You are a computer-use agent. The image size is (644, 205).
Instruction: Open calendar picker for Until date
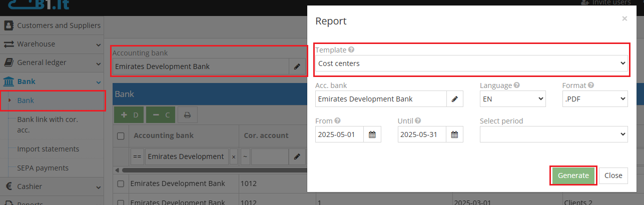(454, 134)
